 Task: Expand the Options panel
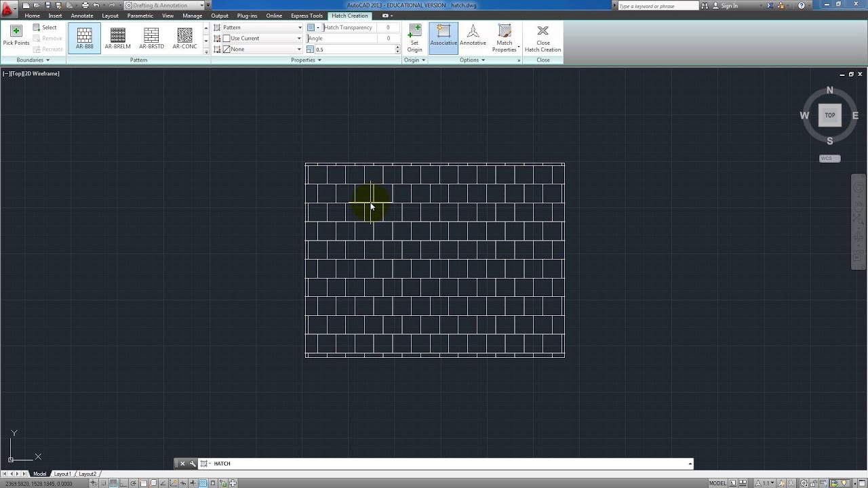coord(472,60)
